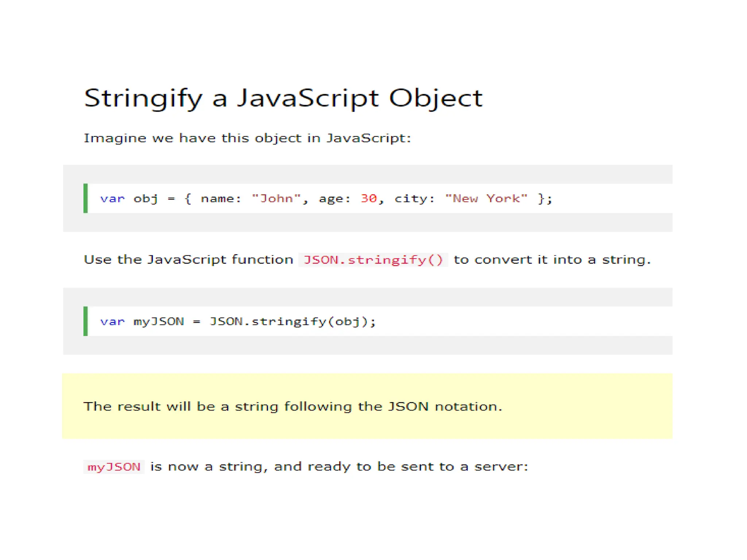
Task: Click the green bar beside the myJSON code line
Action: [86, 321]
